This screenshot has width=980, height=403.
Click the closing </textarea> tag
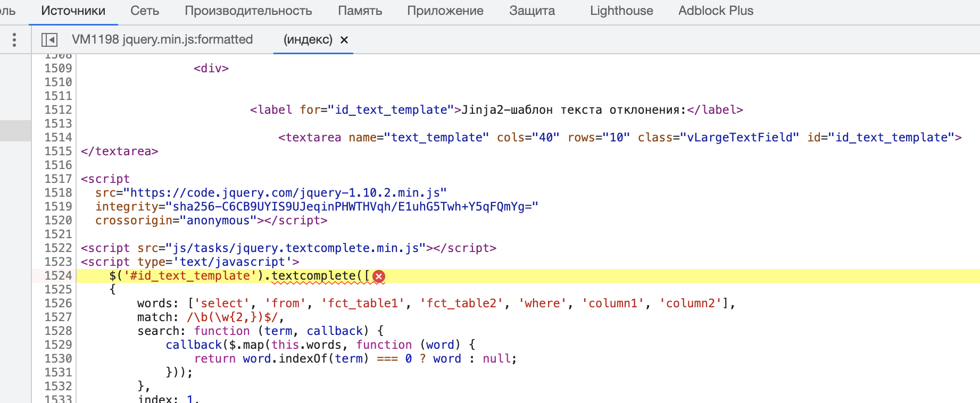[120, 151]
